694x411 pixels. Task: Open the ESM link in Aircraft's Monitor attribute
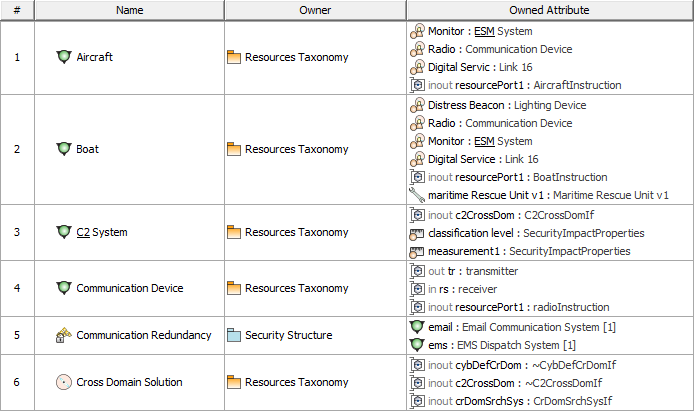[484, 31]
